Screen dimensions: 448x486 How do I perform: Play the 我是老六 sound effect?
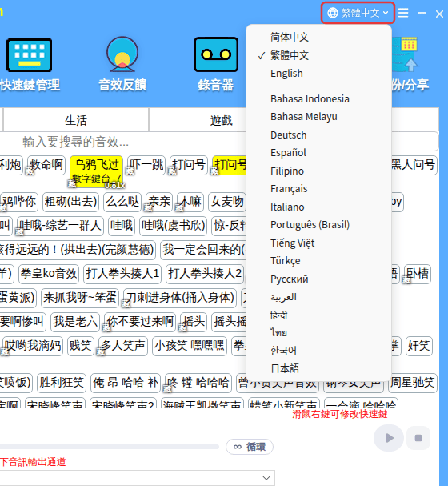[x=75, y=322]
